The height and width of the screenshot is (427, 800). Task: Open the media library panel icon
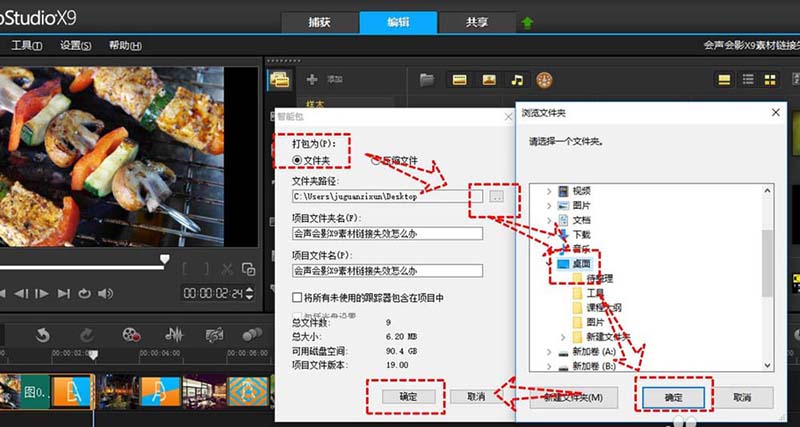[280, 80]
